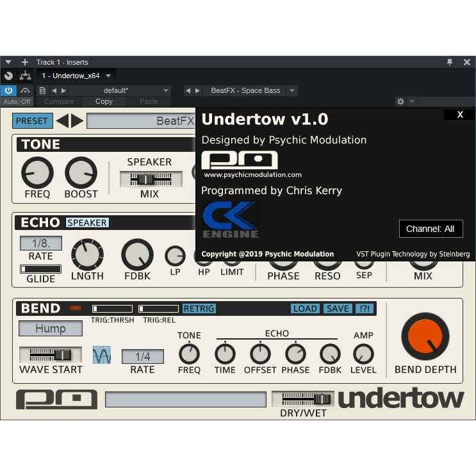Click the empty info display at bottom
Viewport: 476px width, 476px height.
(186, 400)
